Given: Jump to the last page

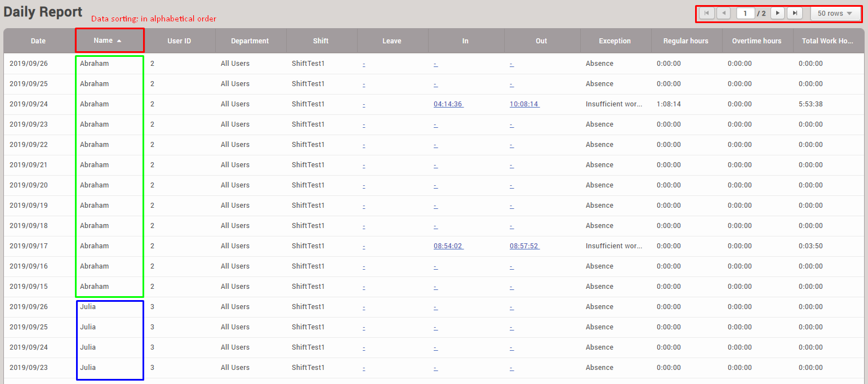Looking at the screenshot, I should (795, 13).
